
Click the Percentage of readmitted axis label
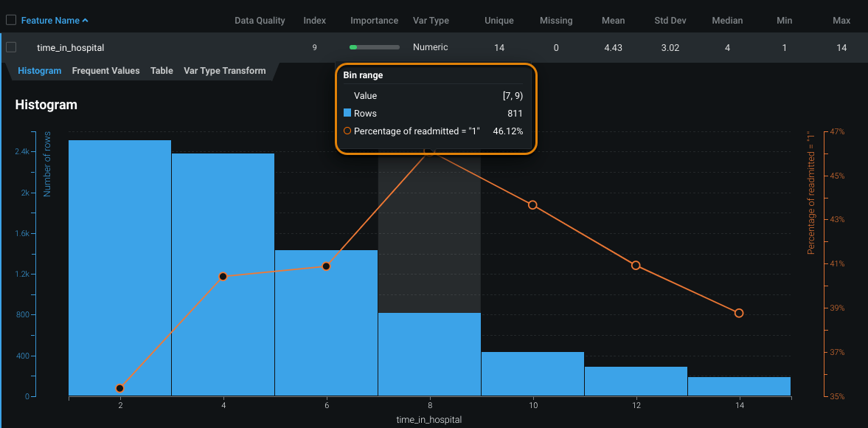(x=811, y=193)
